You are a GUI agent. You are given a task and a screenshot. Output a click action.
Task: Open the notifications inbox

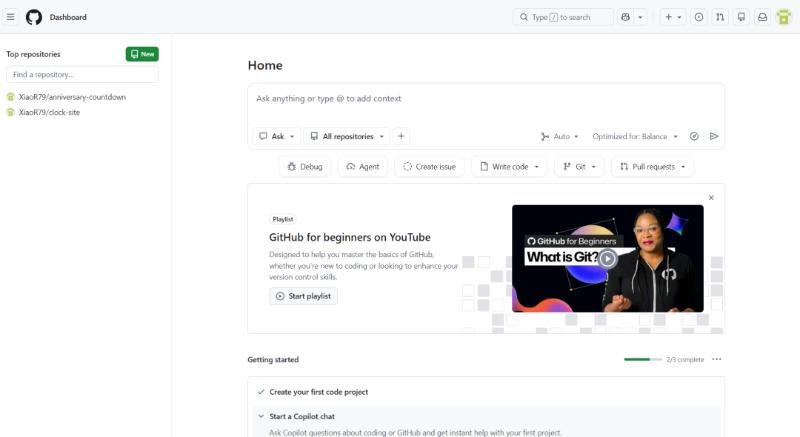click(x=762, y=17)
